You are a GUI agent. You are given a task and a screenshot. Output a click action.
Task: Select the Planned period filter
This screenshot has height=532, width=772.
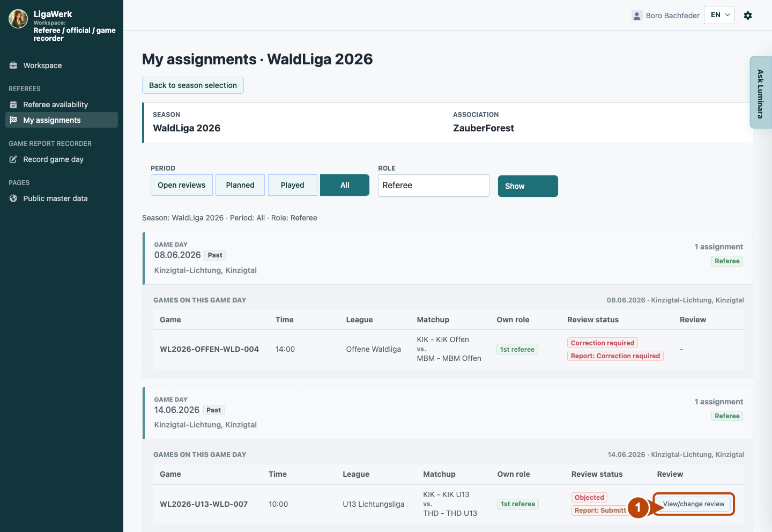pos(240,185)
